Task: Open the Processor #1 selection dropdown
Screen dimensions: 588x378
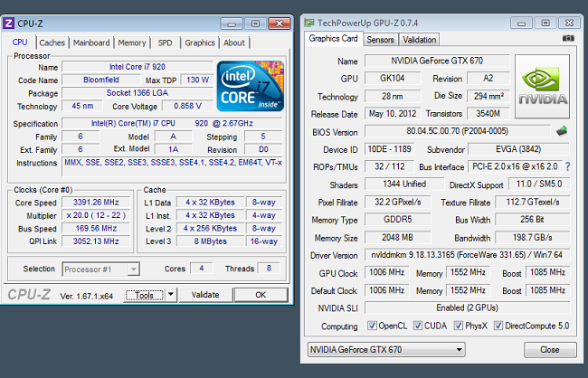Action: 101,269
